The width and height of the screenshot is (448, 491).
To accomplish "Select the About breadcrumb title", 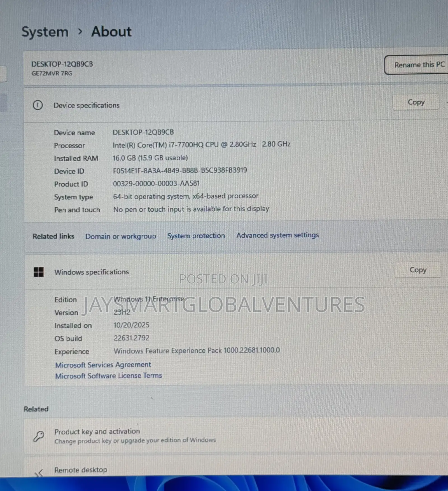I will coord(111,31).
